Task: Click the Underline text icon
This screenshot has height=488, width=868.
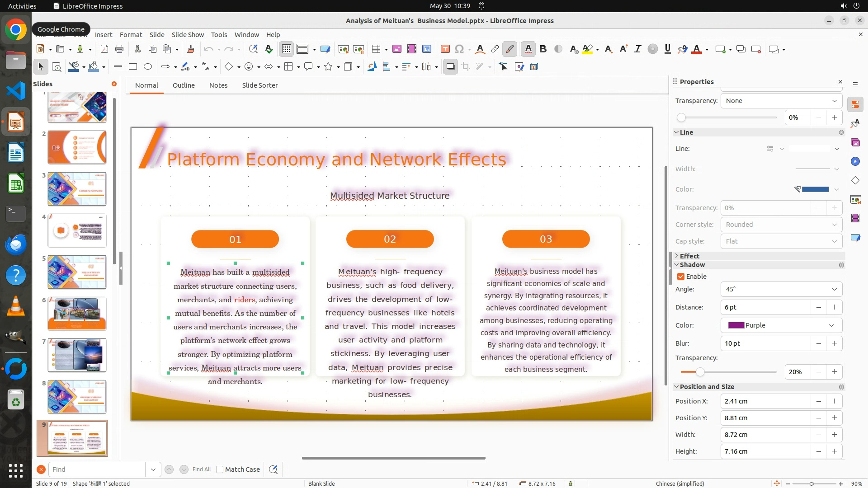Action: click(x=667, y=49)
